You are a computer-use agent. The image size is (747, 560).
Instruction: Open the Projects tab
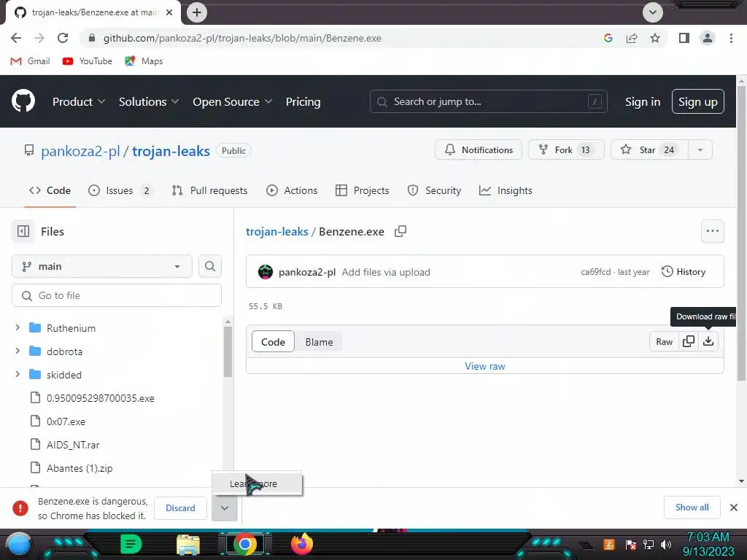(x=363, y=190)
